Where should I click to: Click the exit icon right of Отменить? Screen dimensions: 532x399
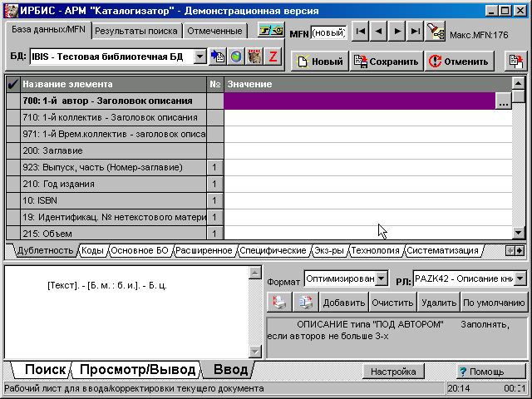(x=515, y=61)
